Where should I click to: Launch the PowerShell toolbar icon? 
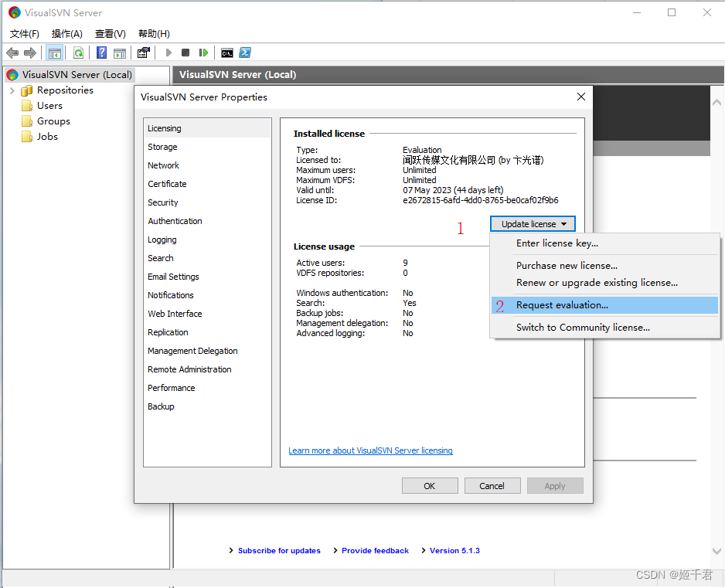click(x=245, y=53)
